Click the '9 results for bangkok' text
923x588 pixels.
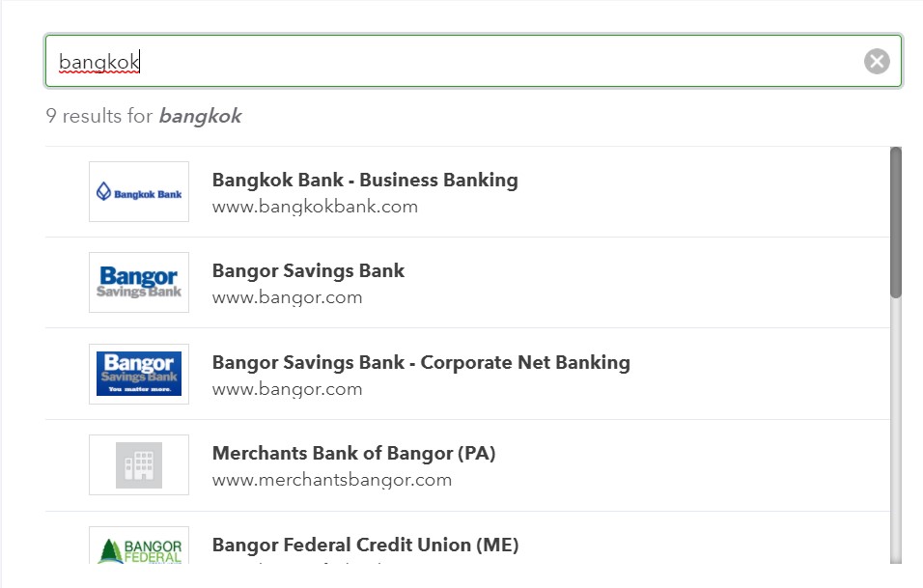tap(143, 117)
